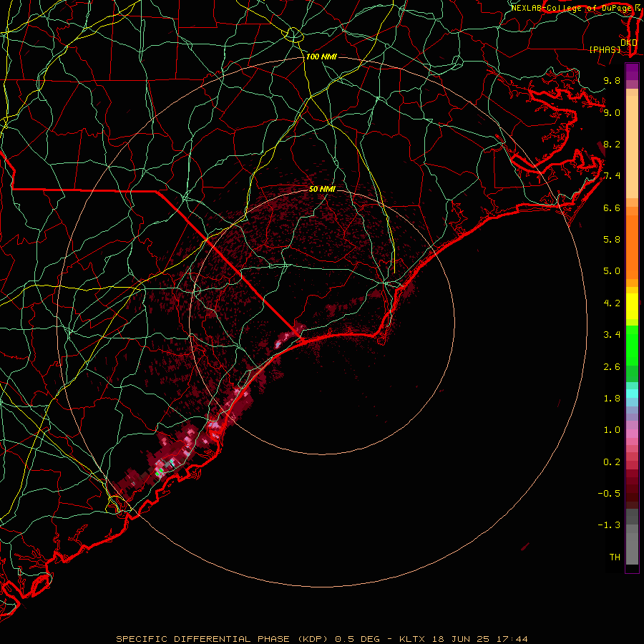Screen dimensions: 644x644
Task: Click the 6.6 scale value
Action: pyautogui.click(x=612, y=208)
